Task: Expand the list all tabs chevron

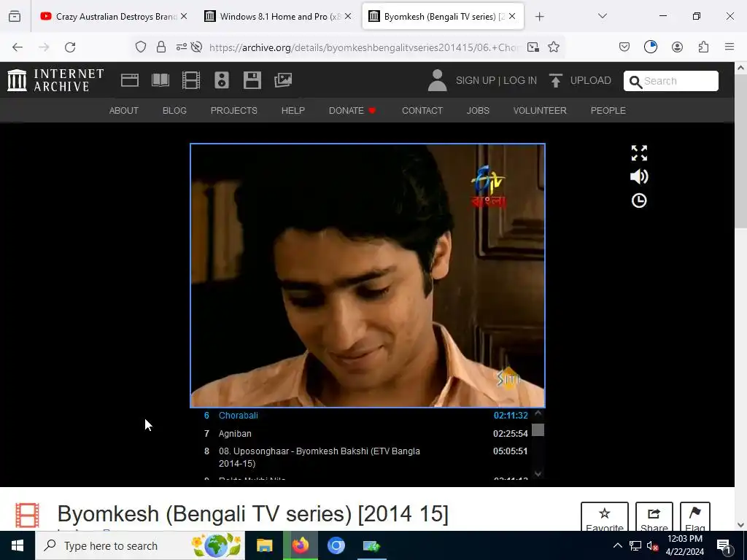Action: point(602,16)
